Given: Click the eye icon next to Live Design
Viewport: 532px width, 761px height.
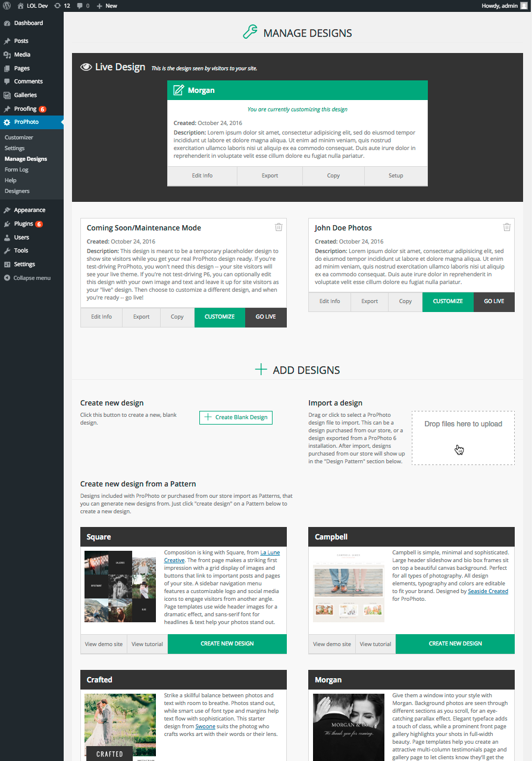Looking at the screenshot, I should tap(86, 67).
